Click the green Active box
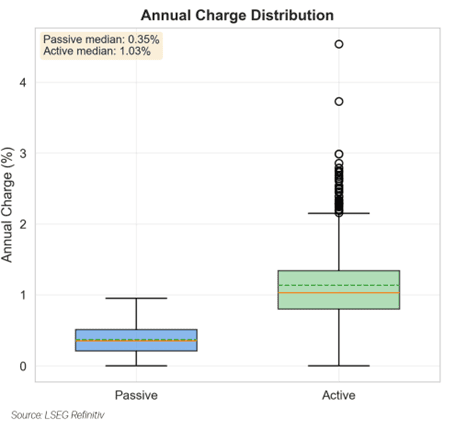This screenshot has height=430, width=456. pos(339,290)
